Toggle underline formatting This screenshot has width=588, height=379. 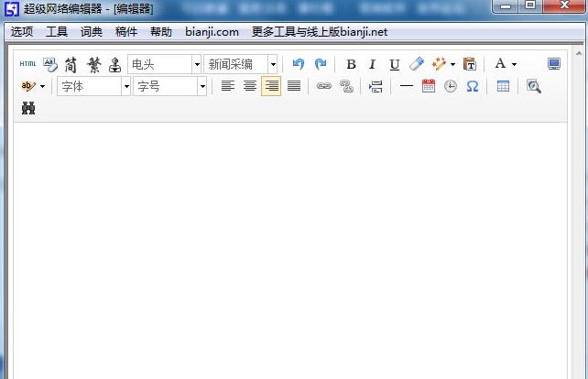coord(394,64)
